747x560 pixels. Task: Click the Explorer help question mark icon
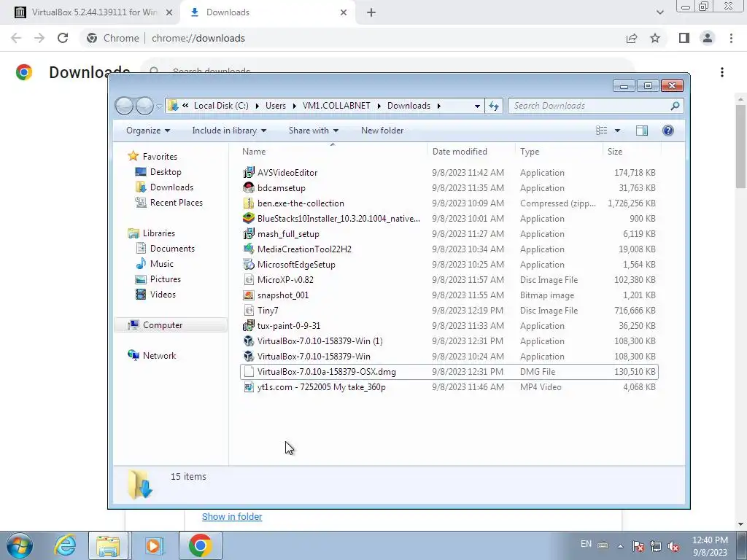point(668,131)
